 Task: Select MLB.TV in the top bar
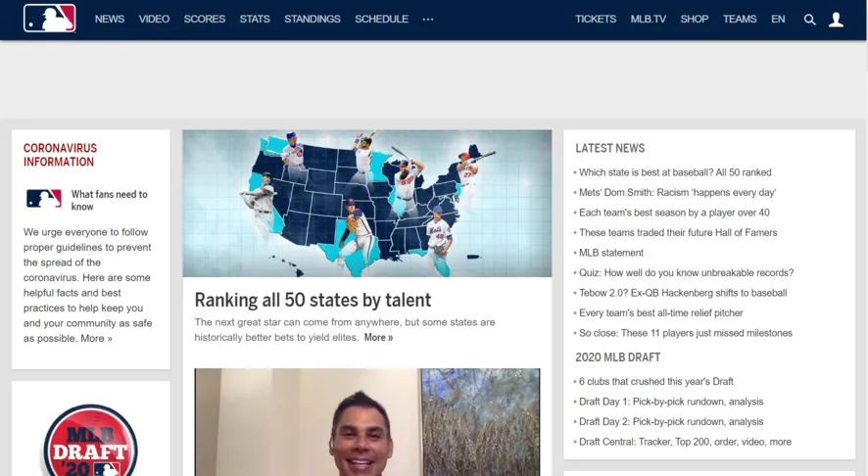(648, 20)
